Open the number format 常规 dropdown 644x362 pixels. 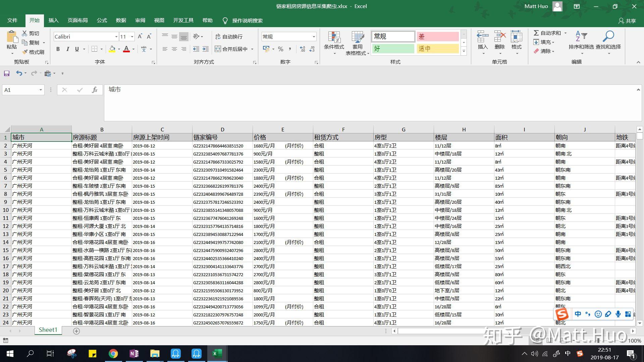(314, 37)
